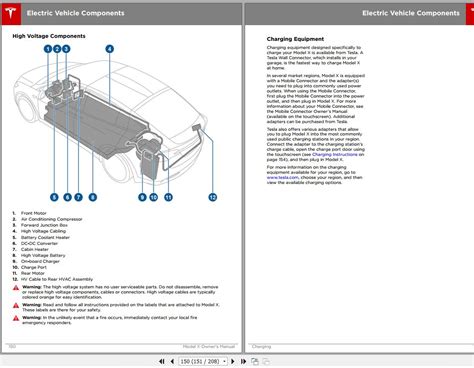This screenshot has width=474, height=368.
Task: Click callout number 10 for Charge Port
Action: tap(153, 197)
